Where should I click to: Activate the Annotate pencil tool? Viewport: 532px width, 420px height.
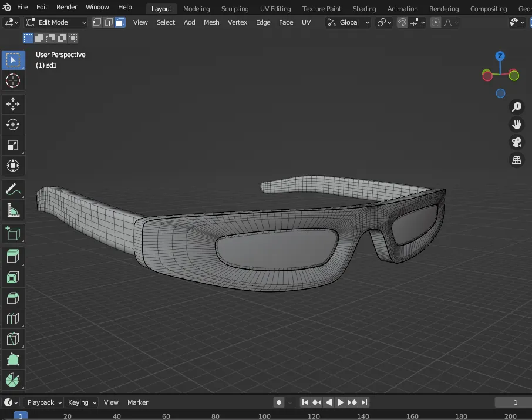[13, 190]
